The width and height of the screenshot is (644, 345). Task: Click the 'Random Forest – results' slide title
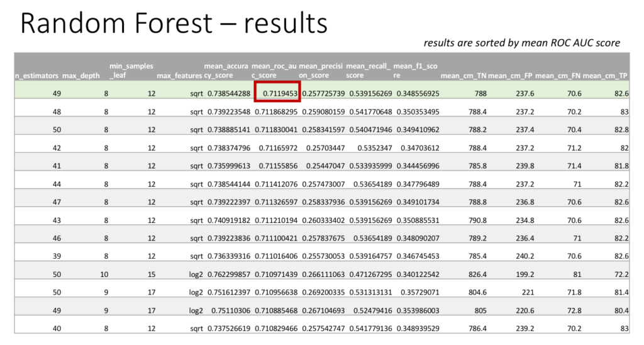click(x=174, y=24)
